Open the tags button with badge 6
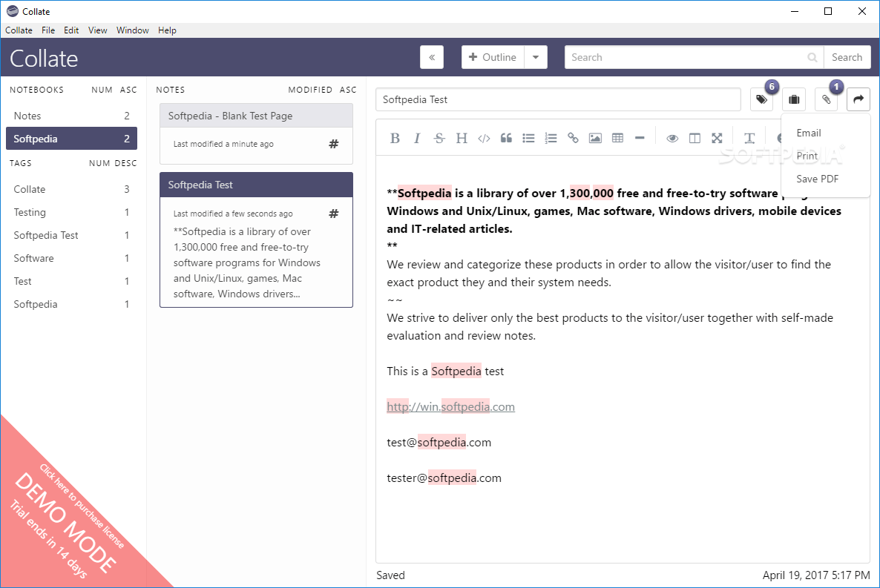The width and height of the screenshot is (880, 588). pyautogui.click(x=761, y=99)
